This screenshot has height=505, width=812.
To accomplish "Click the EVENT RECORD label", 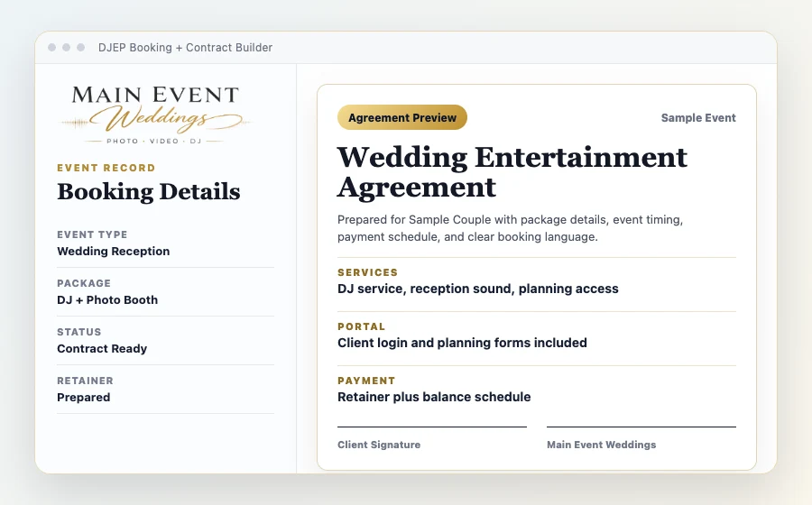I will coord(106,168).
